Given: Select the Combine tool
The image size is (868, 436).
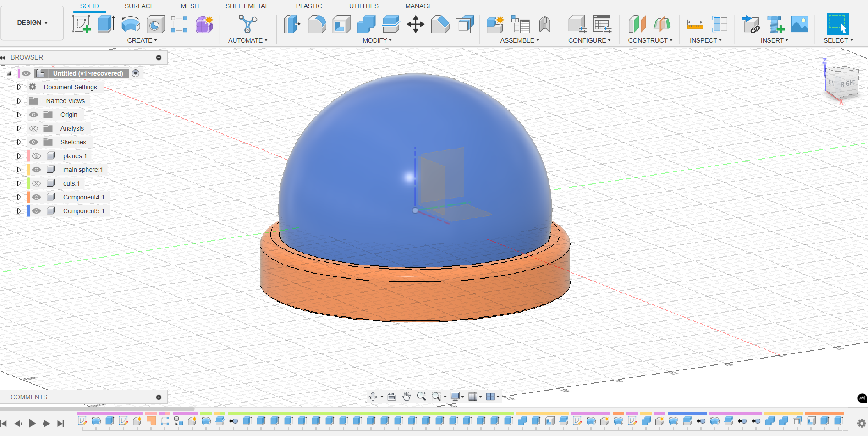Looking at the screenshot, I should pos(366,24).
